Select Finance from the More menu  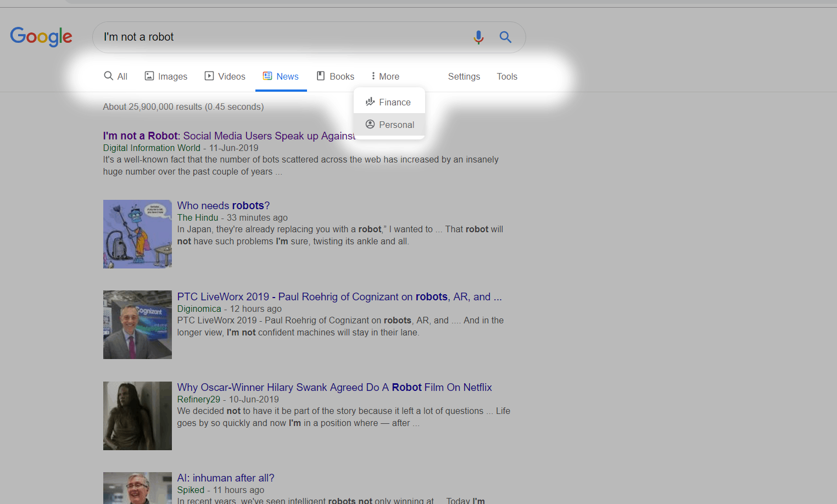(394, 102)
